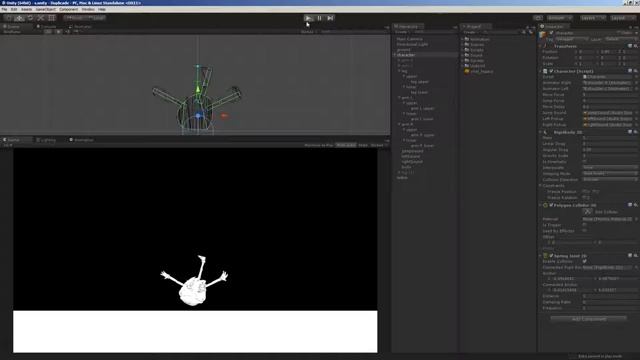The height and width of the screenshot is (360, 640).
Task: Open the Rigidbody 2D gear menu
Action: point(636,132)
